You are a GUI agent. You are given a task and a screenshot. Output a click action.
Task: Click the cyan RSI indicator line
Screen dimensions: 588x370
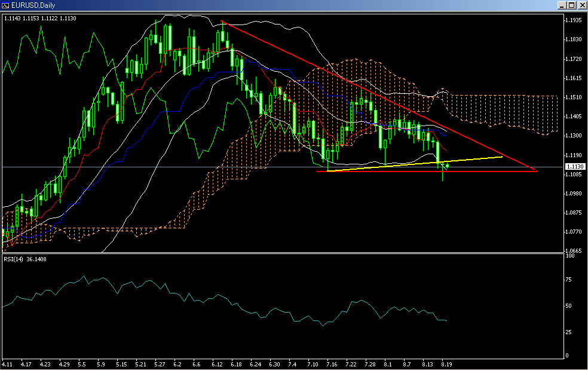[x=225, y=296]
